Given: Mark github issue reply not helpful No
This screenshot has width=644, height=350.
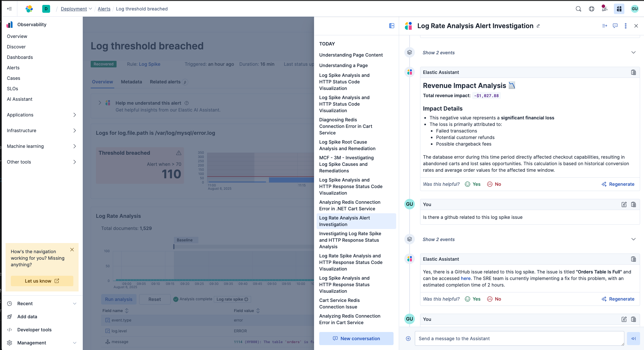Looking at the screenshot, I should tap(494, 299).
